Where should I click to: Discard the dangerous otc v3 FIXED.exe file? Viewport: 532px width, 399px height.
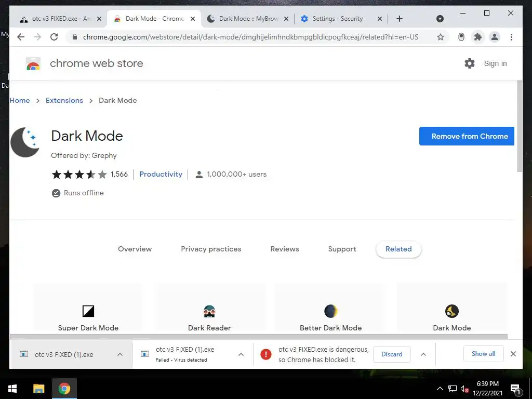(x=392, y=354)
